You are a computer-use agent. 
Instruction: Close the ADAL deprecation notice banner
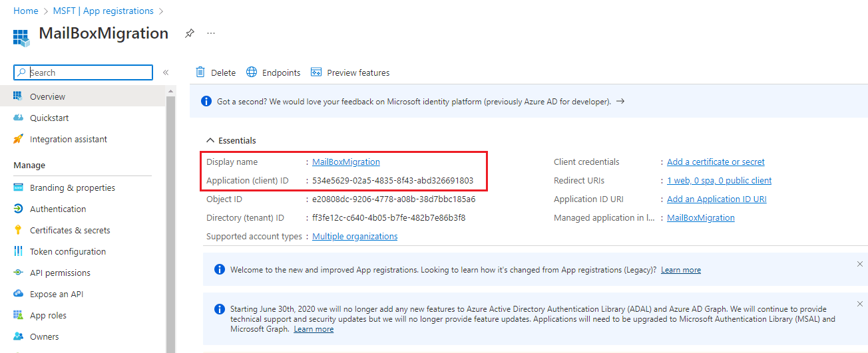click(x=859, y=304)
